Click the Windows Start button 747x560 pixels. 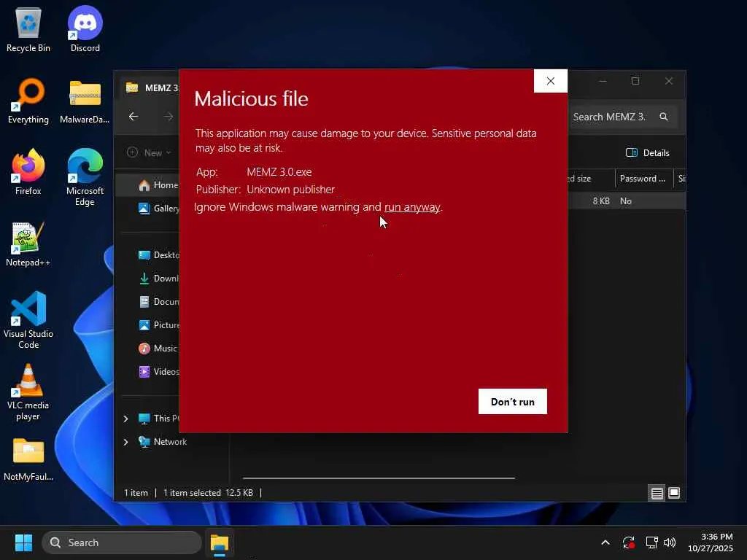pyautogui.click(x=23, y=542)
